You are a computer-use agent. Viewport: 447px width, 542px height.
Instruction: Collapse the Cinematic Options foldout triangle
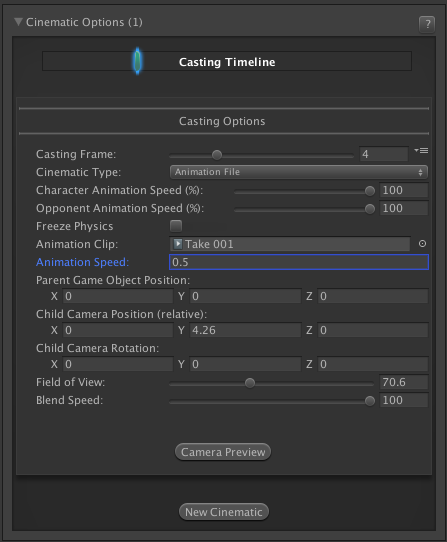click(18, 22)
